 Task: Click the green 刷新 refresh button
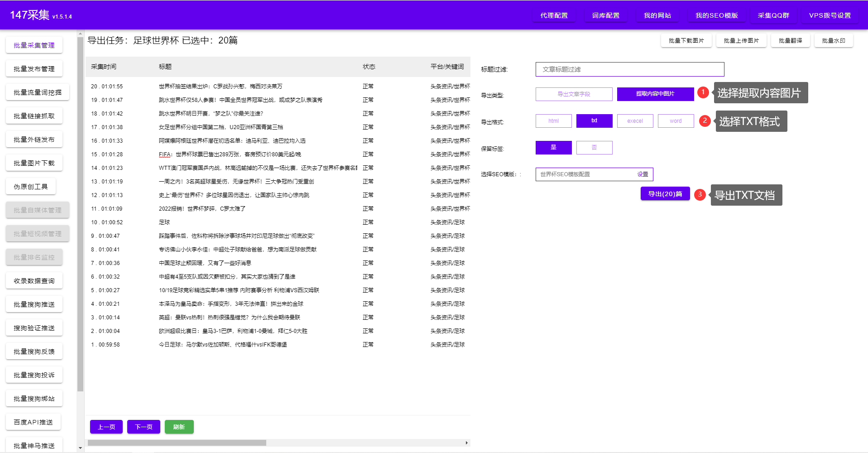point(179,427)
